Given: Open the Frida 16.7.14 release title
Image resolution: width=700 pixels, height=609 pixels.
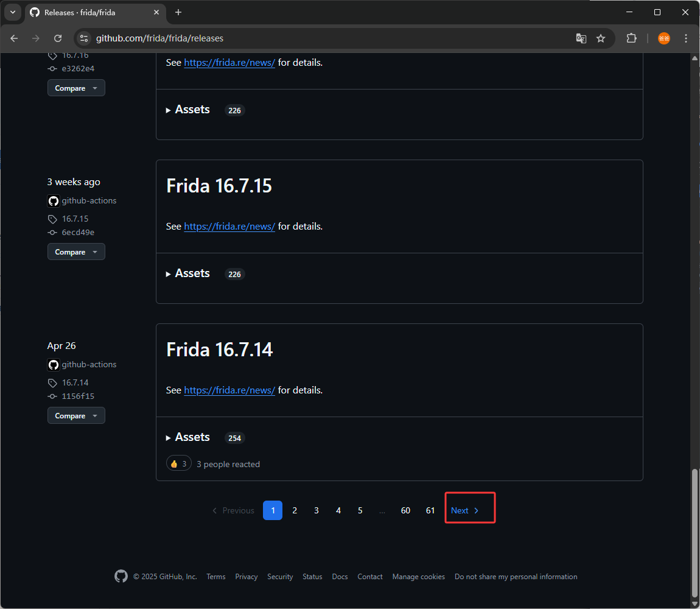Looking at the screenshot, I should (219, 350).
